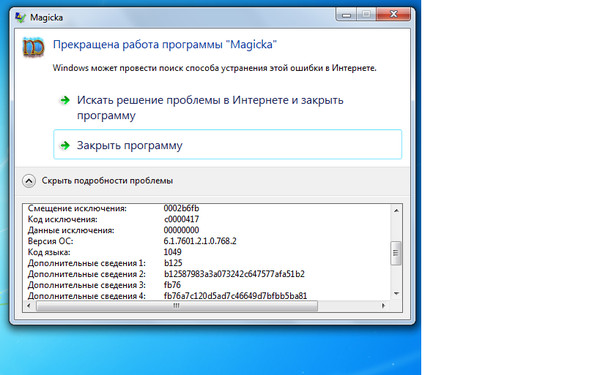
Task: Select the value b12587983a3a073242c647577afa51b2
Action: click(x=234, y=274)
